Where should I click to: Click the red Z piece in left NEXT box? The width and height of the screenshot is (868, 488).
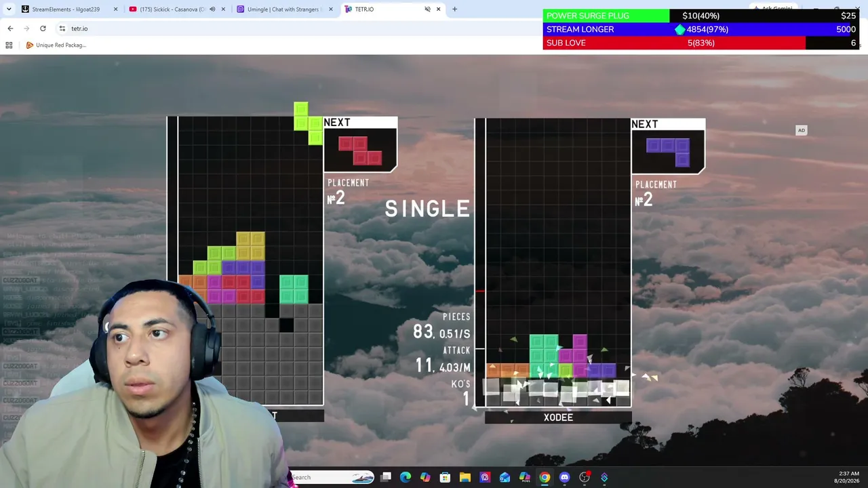(360, 150)
